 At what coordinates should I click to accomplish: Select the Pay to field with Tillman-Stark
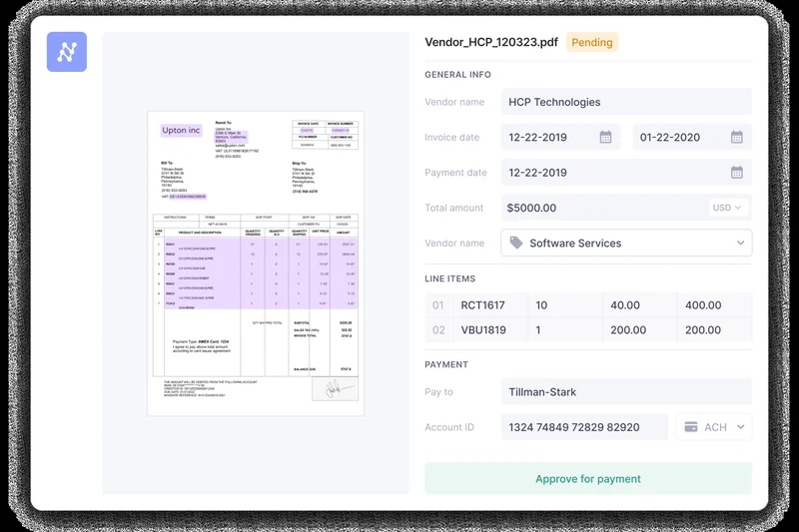tap(626, 392)
